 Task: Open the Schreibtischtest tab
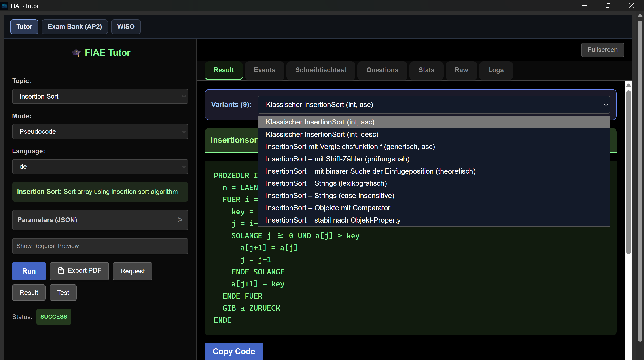tap(321, 70)
